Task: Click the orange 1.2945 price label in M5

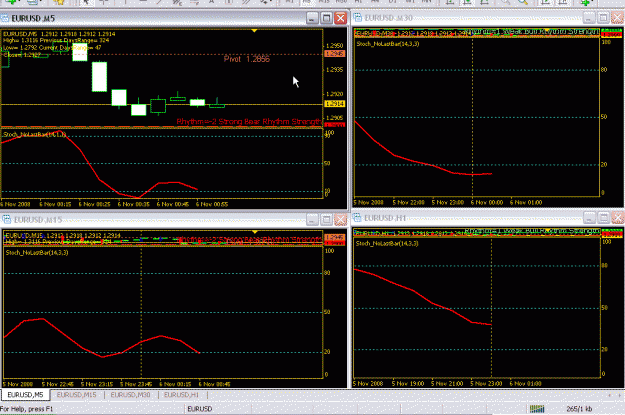Action: click(x=335, y=53)
